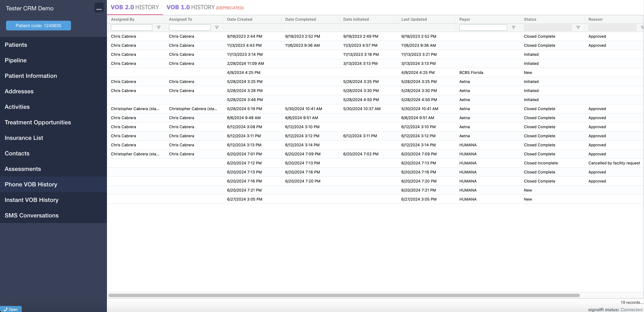This screenshot has height=312, width=644.
Task: Click in the Payor filter text box
Action: (483, 28)
